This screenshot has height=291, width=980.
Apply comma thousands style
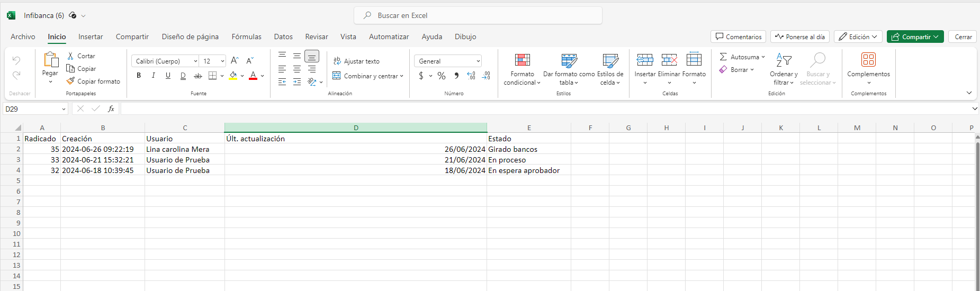click(456, 76)
